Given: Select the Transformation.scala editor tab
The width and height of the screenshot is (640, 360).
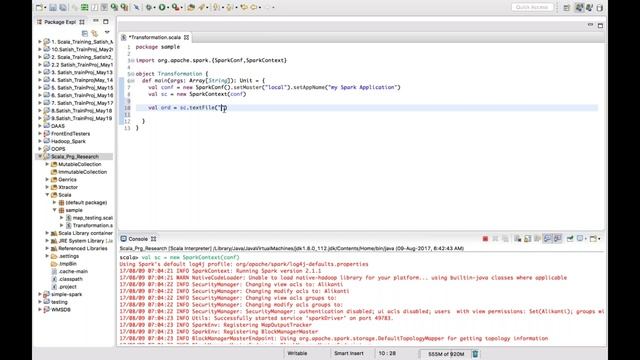Looking at the screenshot, I should (154, 37).
